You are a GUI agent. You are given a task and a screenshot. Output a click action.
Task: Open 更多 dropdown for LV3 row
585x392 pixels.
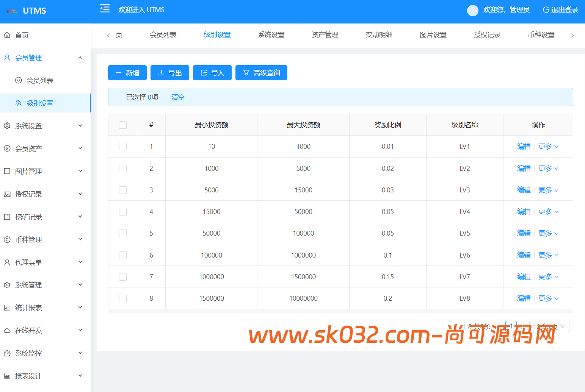tap(548, 190)
